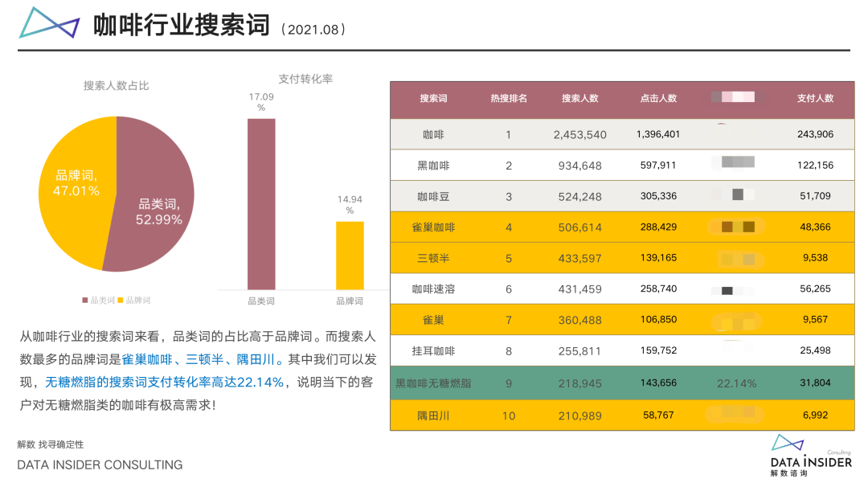Select the payment count 51,709
Image resolution: width=868 pixels, height=483 pixels.
click(x=816, y=196)
